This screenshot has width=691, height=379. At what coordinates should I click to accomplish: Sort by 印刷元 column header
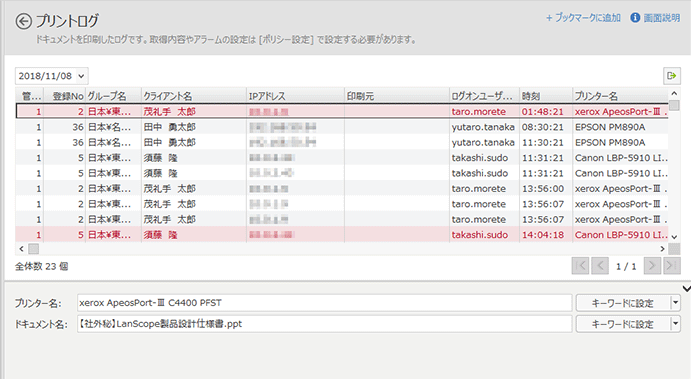pos(397,96)
